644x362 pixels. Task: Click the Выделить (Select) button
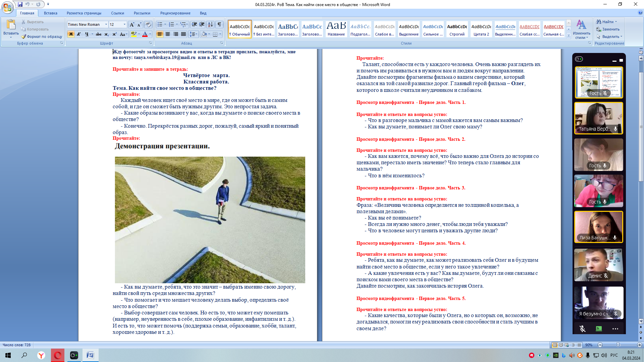(609, 37)
